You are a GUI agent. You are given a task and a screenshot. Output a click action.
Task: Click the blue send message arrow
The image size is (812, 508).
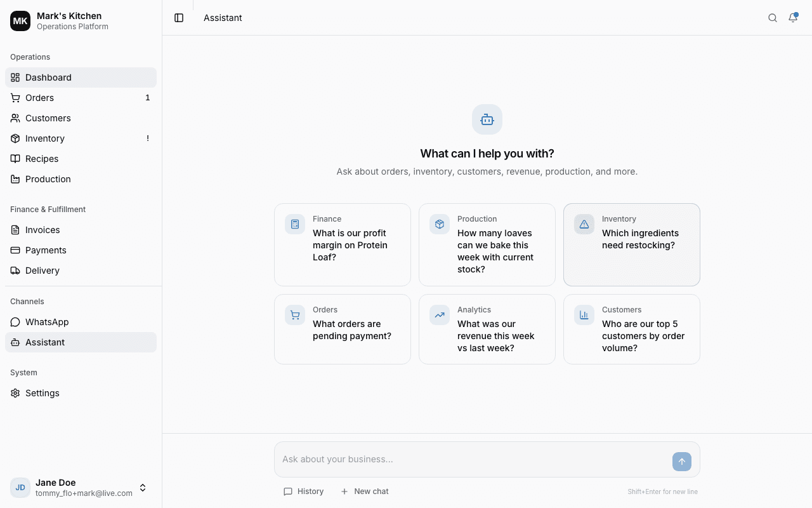click(x=682, y=462)
